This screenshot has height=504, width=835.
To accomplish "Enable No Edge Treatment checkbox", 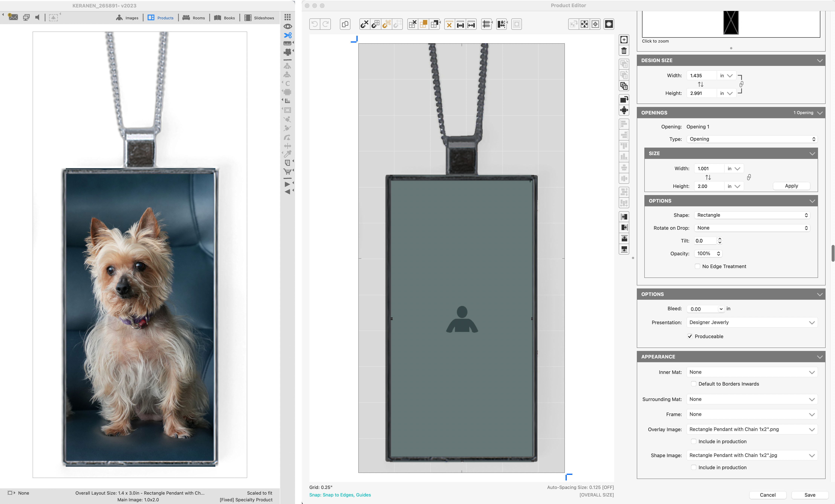I will tap(697, 266).
